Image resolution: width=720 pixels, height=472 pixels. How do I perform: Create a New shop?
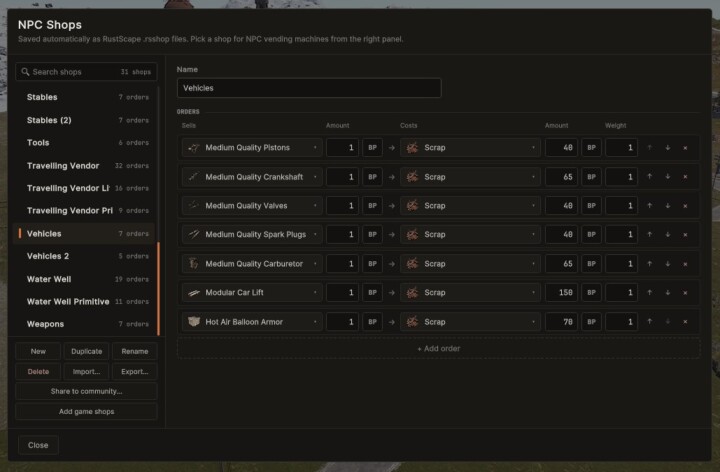(38, 351)
